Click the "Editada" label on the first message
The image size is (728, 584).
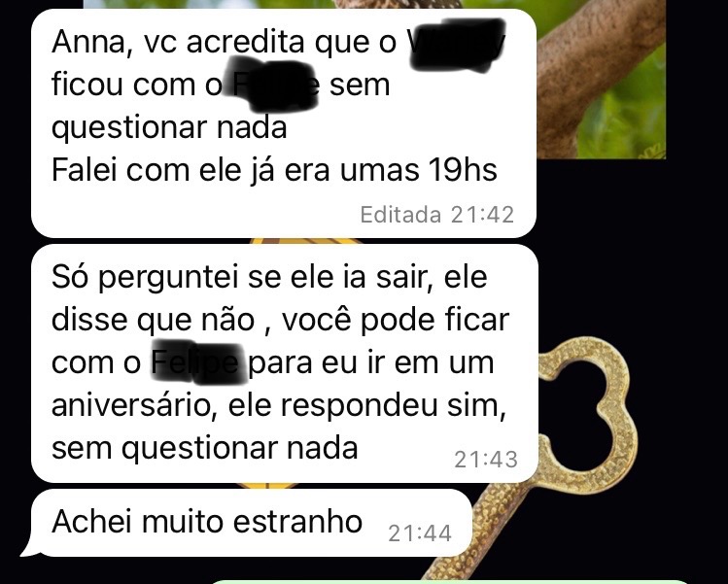click(400, 215)
